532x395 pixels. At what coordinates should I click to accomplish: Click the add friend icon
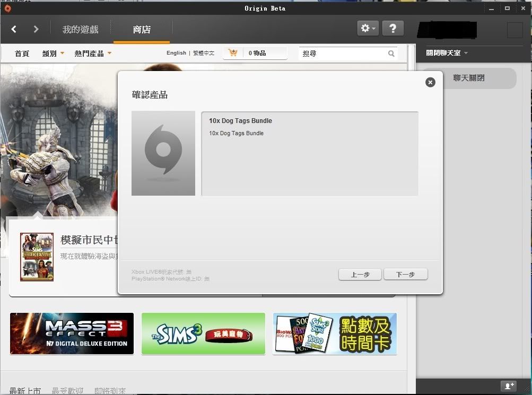[508, 386]
